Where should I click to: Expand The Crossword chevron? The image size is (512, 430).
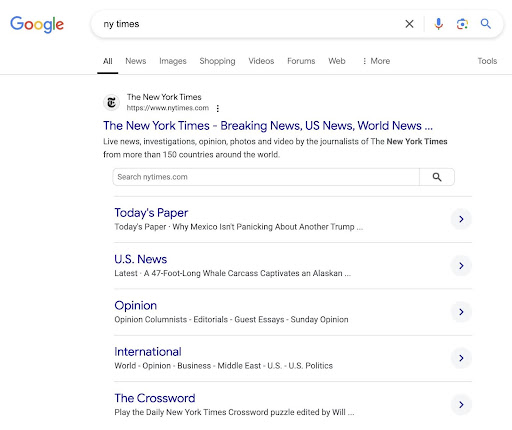(461, 405)
